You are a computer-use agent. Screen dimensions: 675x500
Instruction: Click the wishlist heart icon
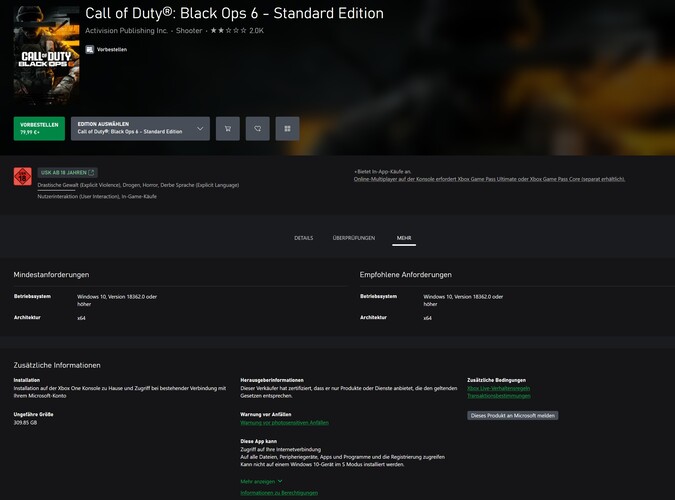click(x=257, y=128)
